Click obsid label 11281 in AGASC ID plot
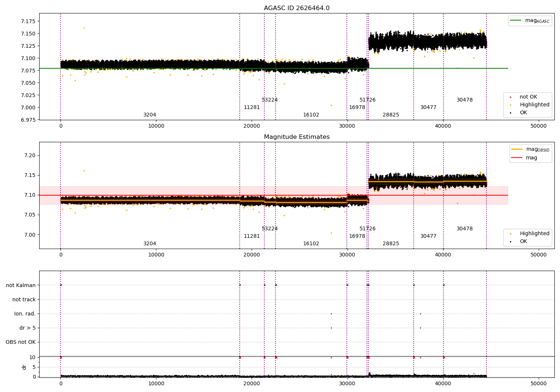 coord(252,108)
